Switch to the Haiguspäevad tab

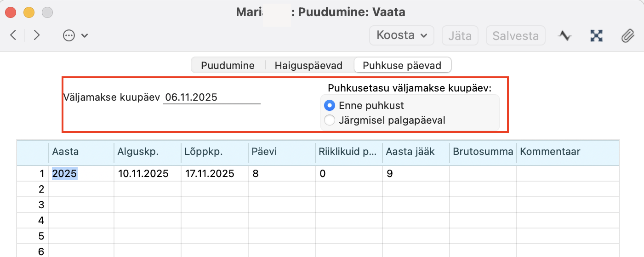tap(308, 65)
